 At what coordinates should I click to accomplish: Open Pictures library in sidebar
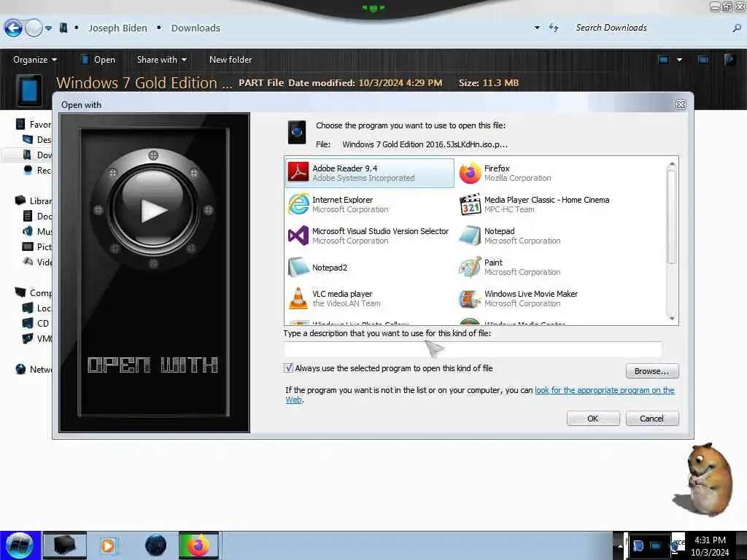tap(37, 246)
